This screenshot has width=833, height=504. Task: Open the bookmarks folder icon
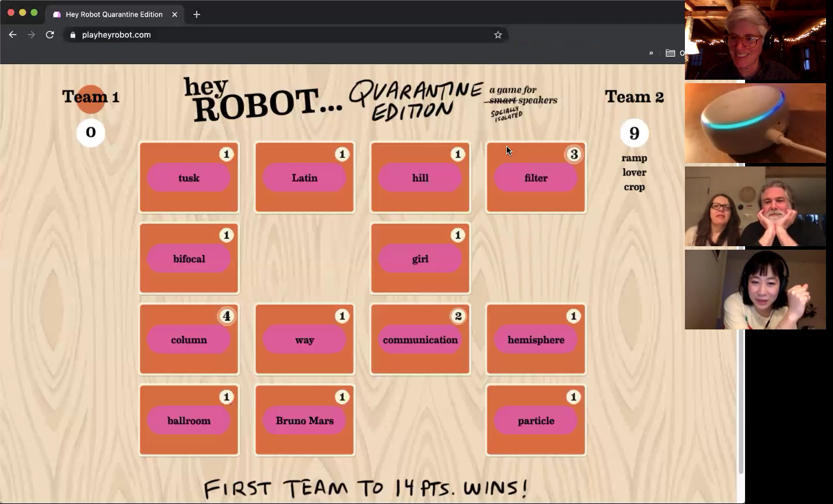670,53
